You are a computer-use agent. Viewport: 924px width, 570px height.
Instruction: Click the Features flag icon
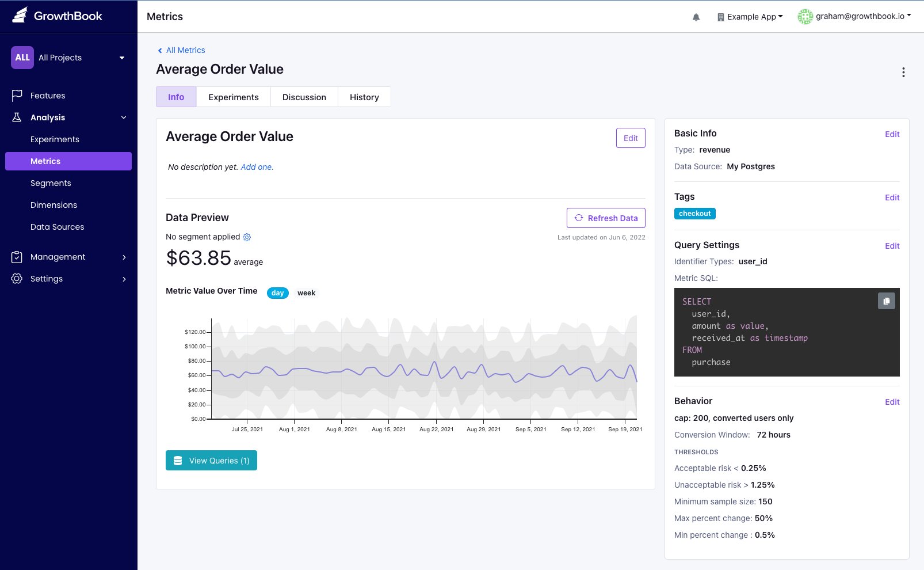[17, 96]
